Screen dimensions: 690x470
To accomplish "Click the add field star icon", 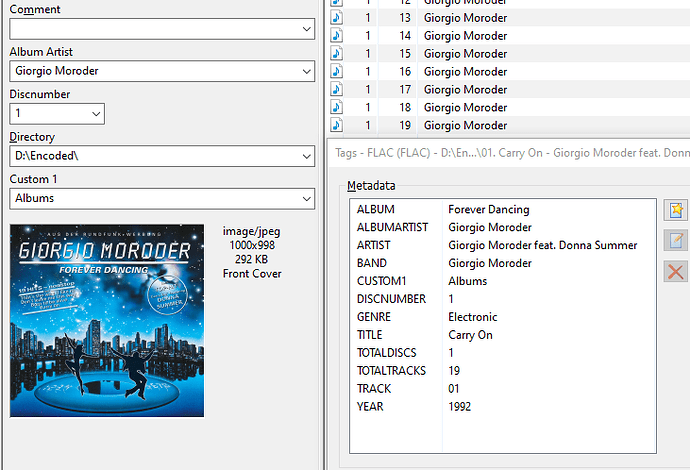I will 676,210.
